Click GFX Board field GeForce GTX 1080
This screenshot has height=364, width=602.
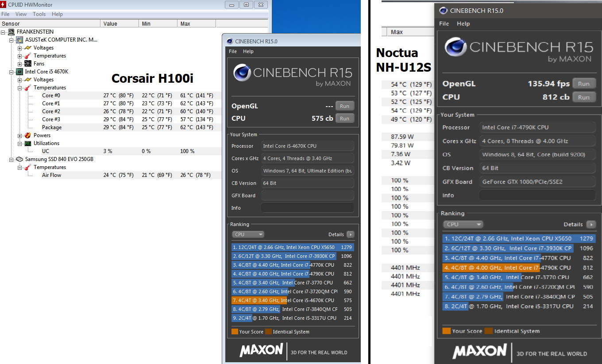537,182
